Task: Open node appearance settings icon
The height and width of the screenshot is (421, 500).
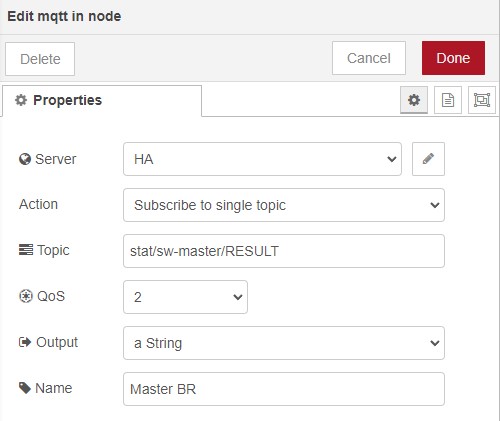Action: tap(482, 100)
